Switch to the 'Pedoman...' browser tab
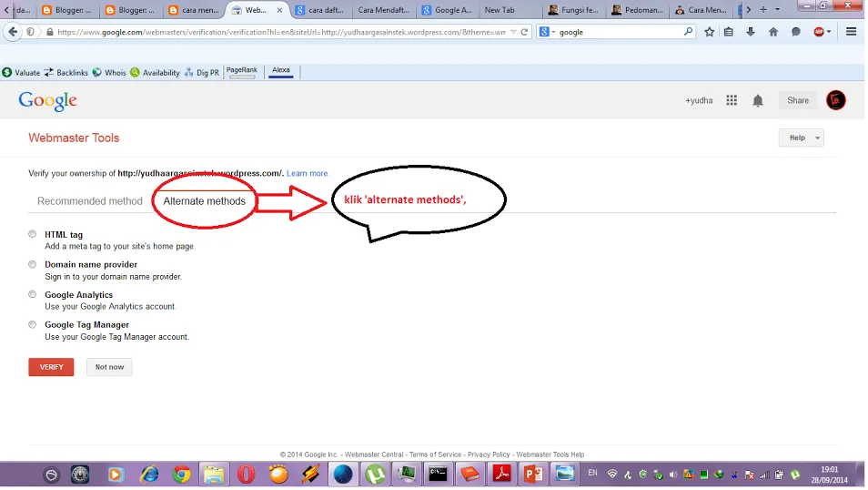Image resolution: width=868 pixels, height=490 pixels. pyautogui.click(x=637, y=10)
